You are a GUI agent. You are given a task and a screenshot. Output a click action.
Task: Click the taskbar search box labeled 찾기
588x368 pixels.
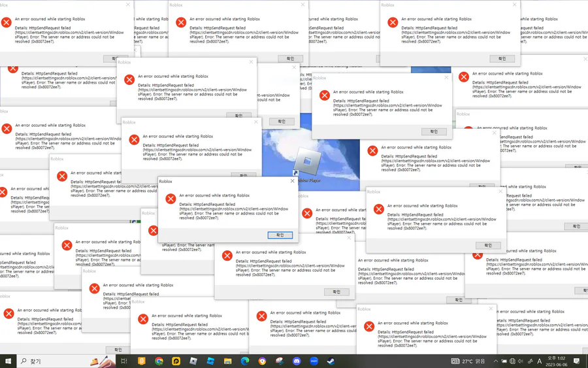(x=67, y=361)
